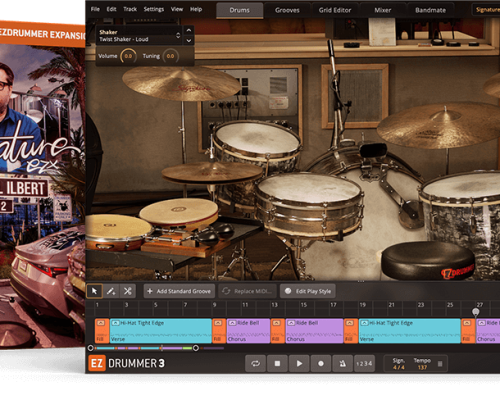Select the scissors split tool
This screenshot has height=400, width=500.
tap(127, 291)
